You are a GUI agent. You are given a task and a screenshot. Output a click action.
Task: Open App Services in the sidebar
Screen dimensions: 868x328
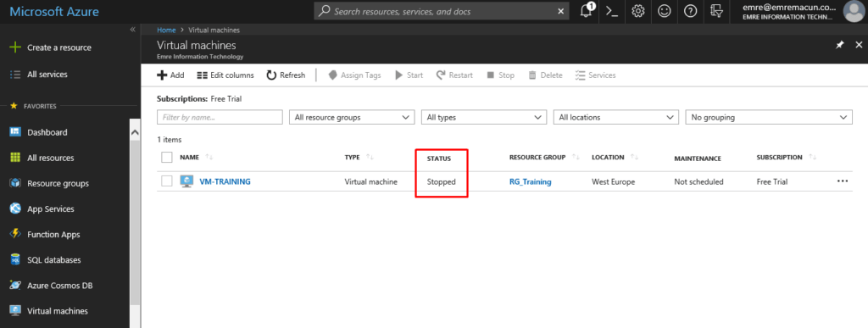pyautogui.click(x=50, y=208)
